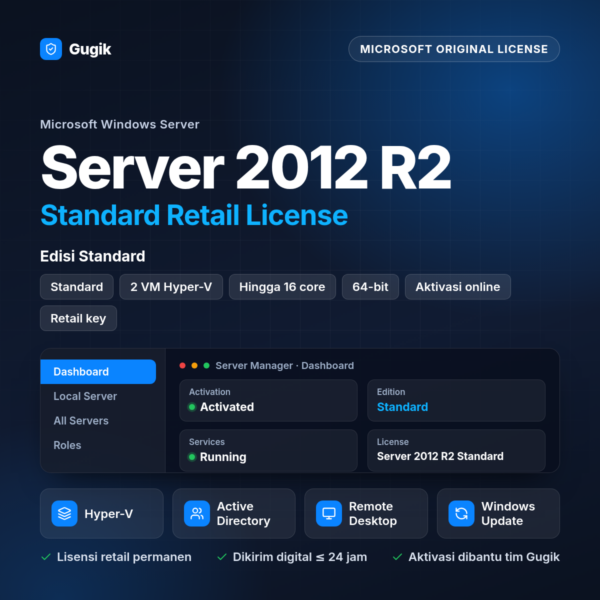Click the Retail key chip
This screenshot has height=600, width=600.
pyautogui.click(x=78, y=318)
